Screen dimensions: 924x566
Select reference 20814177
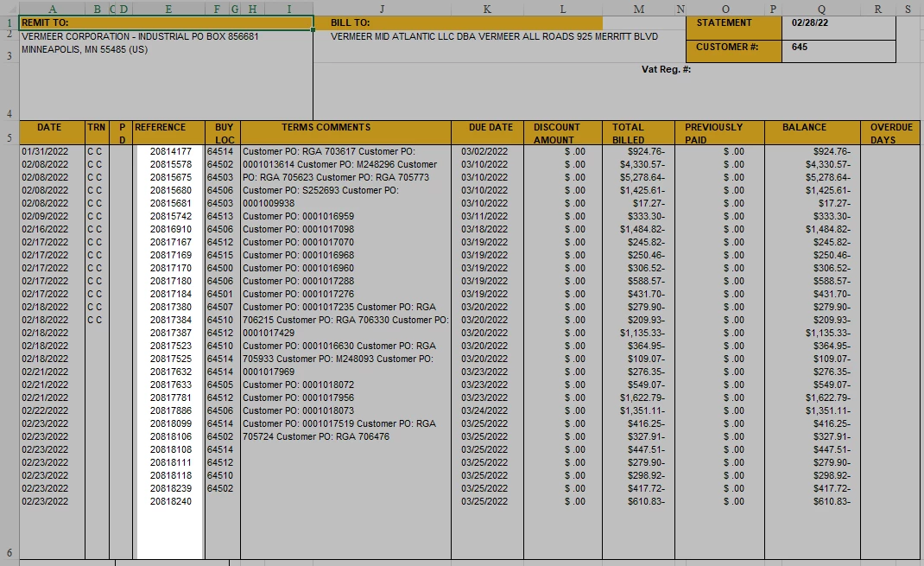tap(171, 151)
